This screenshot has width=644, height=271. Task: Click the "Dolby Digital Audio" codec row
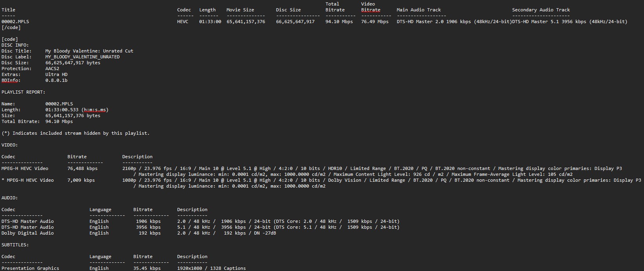[27, 233]
